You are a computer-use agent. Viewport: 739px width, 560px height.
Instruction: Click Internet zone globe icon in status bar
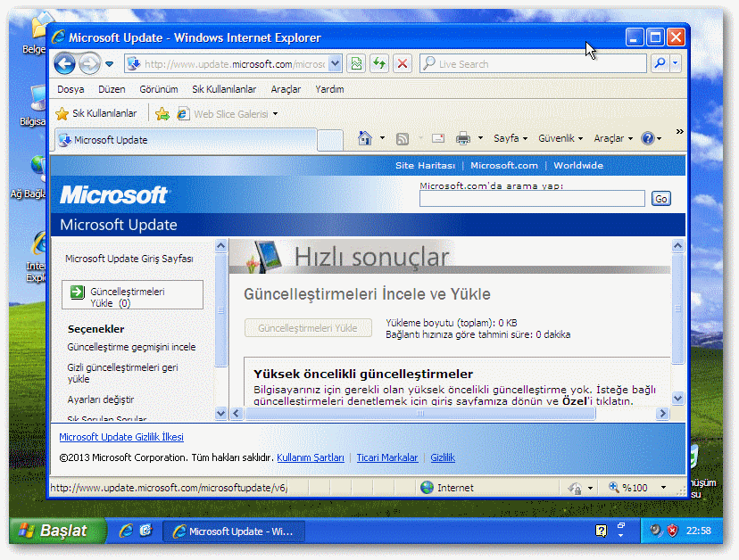(427, 488)
